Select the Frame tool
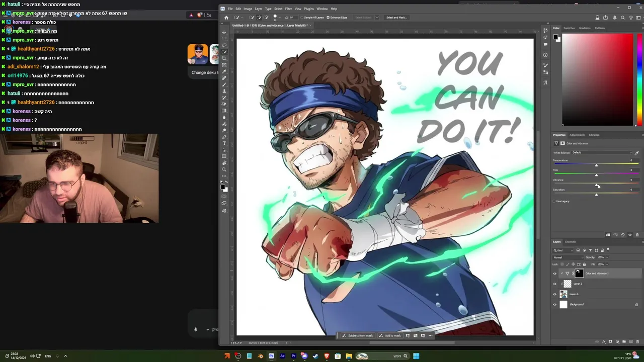Screen dimensions: 644x362 click(x=224, y=64)
